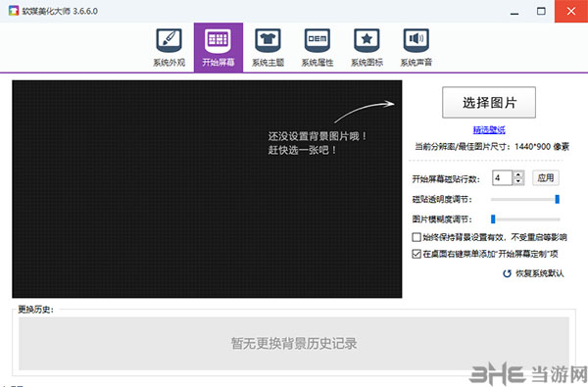Click the tile row count input field
The height and width of the screenshot is (387, 588).
tap(503, 177)
